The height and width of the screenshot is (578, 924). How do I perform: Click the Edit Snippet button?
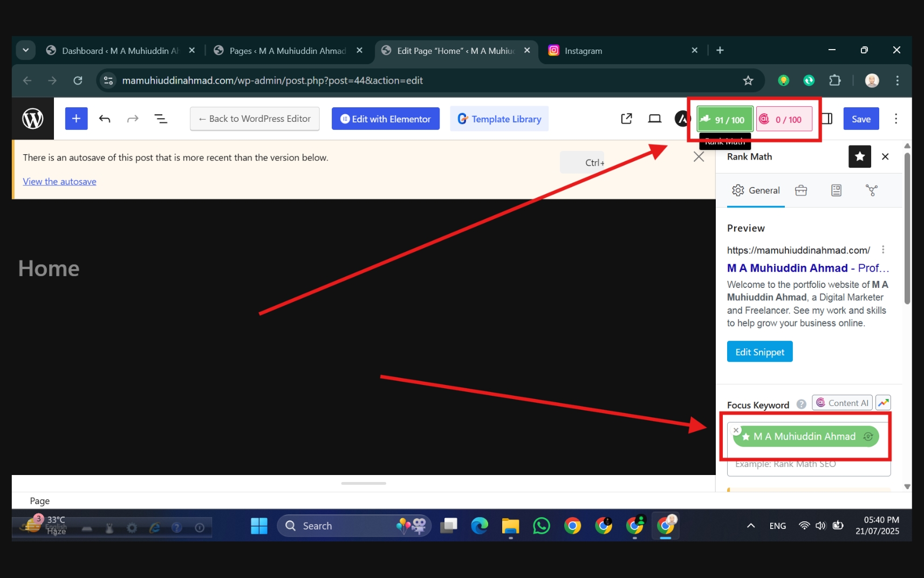point(759,352)
